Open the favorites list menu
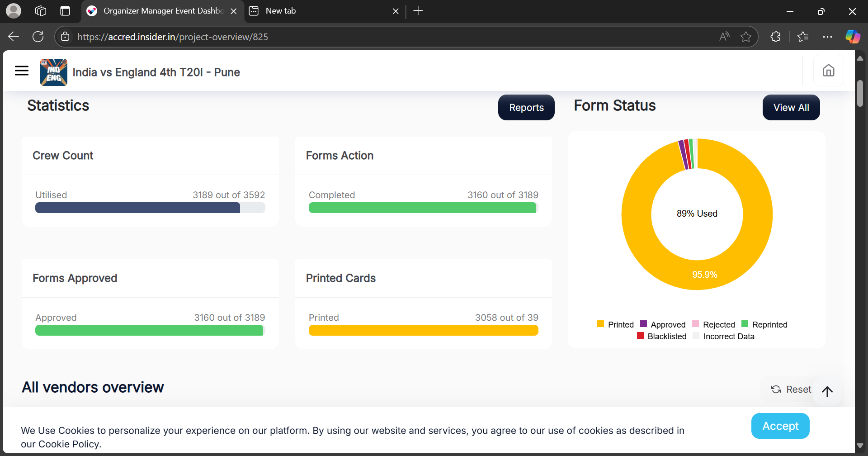868x456 pixels. (803, 37)
